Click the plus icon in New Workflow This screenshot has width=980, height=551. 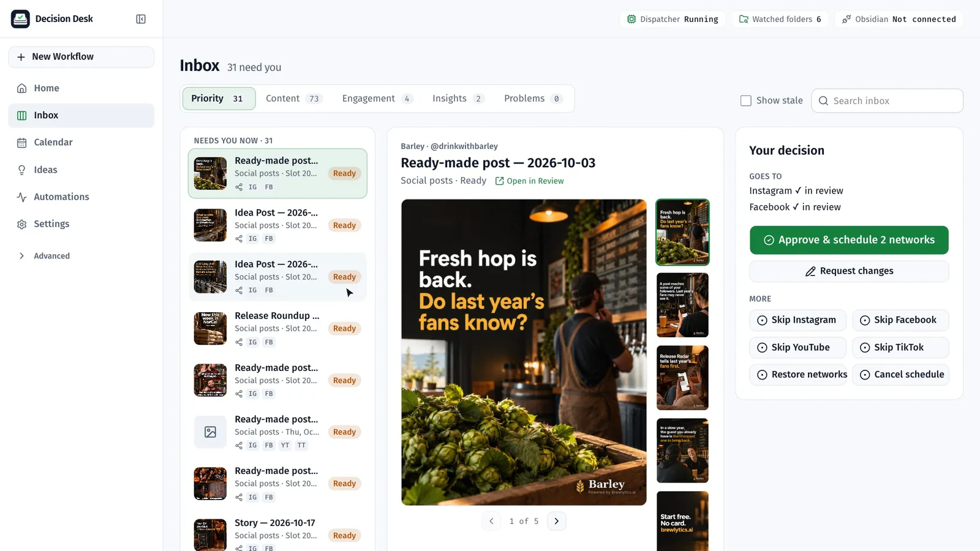click(x=21, y=57)
